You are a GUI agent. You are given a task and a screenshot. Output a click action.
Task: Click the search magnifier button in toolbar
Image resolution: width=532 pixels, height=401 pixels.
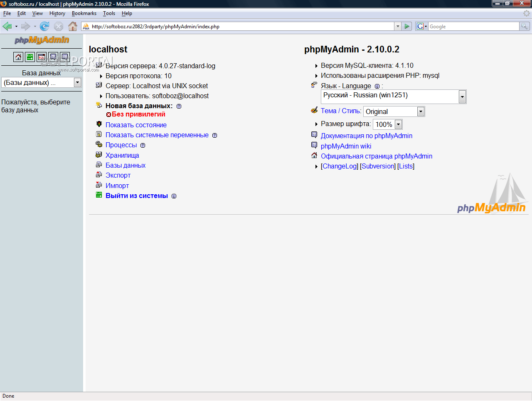[x=525, y=26]
